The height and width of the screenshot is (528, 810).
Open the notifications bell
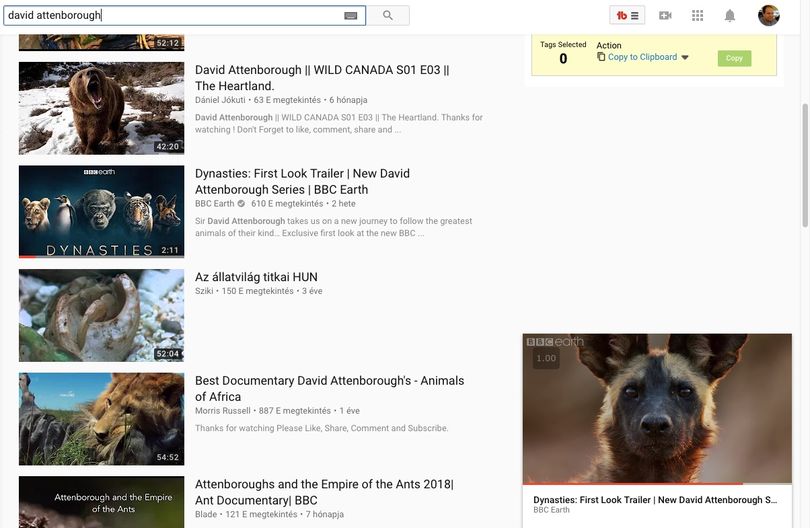tap(729, 15)
